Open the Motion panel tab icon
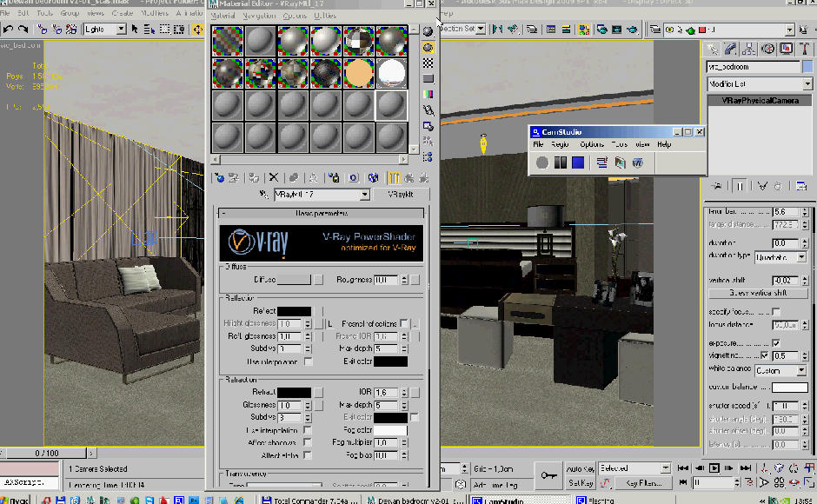The width and height of the screenshot is (817, 504). [767, 49]
